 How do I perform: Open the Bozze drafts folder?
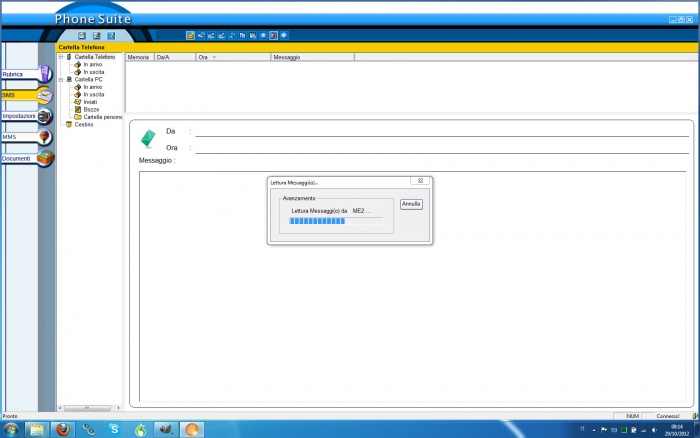point(91,109)
